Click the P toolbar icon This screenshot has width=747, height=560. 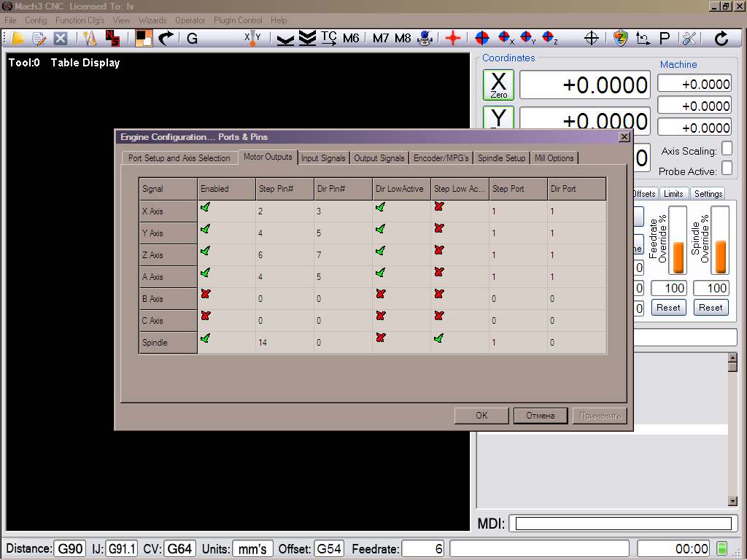point(665,38)
